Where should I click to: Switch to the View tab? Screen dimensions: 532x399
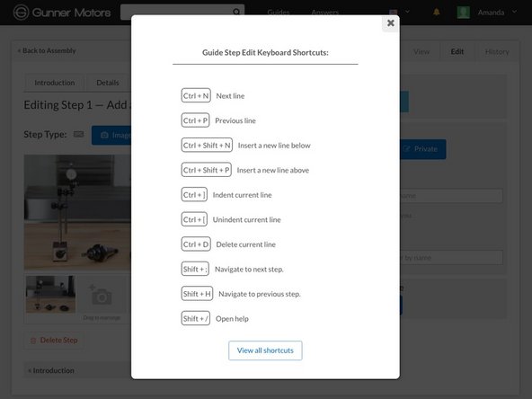coord(421,51)
